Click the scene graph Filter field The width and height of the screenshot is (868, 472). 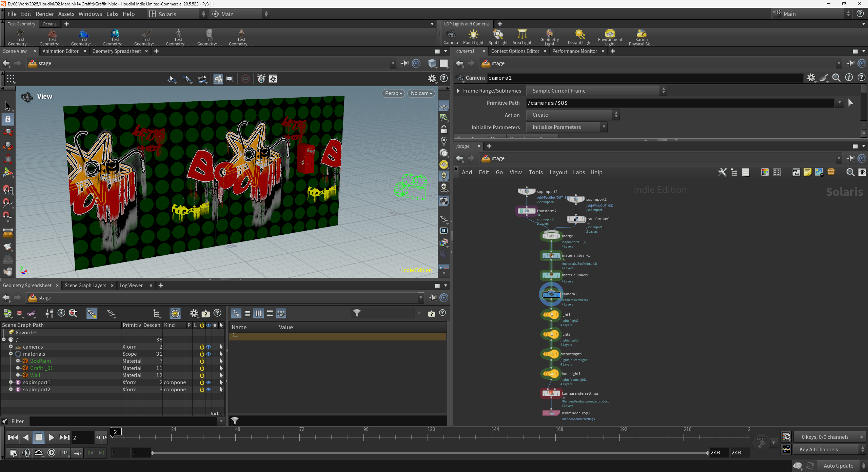pos(123,421)
